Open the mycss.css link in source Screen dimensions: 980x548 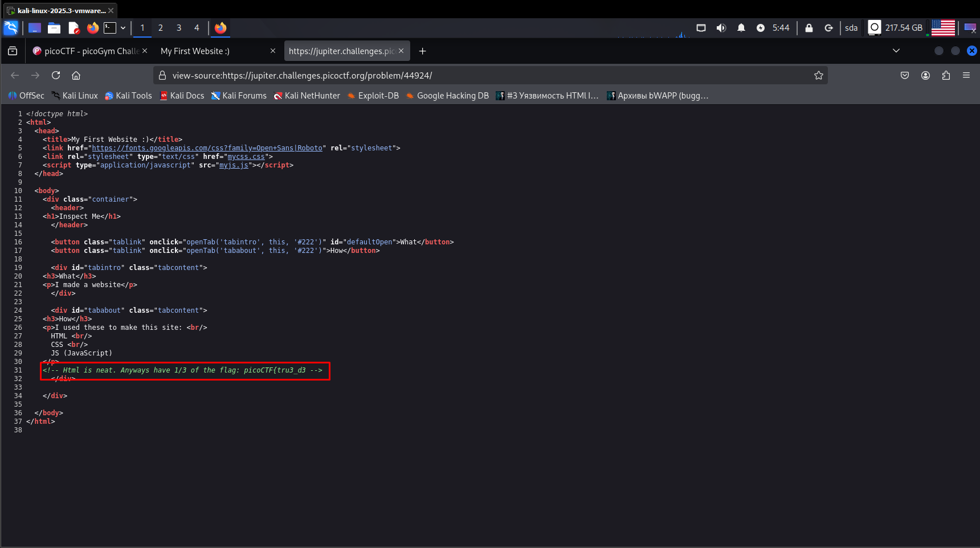click(x=246, y=157)
